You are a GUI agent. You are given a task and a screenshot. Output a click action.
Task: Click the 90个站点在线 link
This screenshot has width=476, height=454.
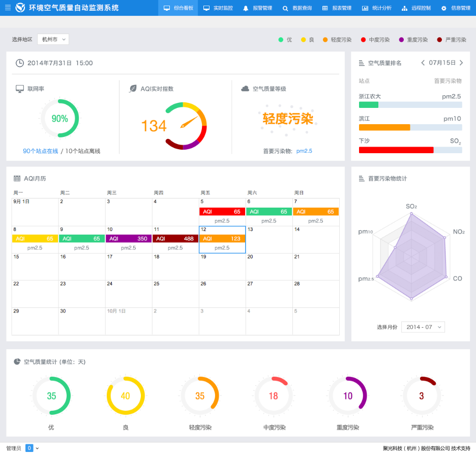click(41, 151)
